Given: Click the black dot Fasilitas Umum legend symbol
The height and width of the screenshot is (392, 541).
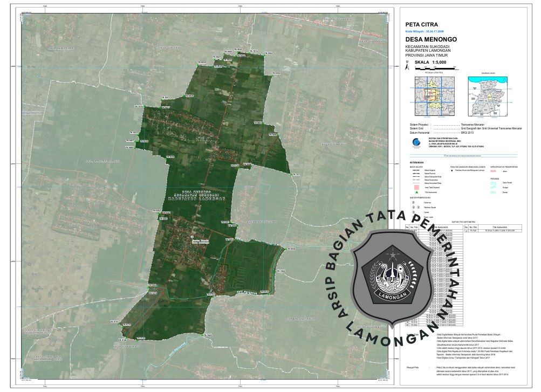Looking at the screenshot, I should 453,170.
